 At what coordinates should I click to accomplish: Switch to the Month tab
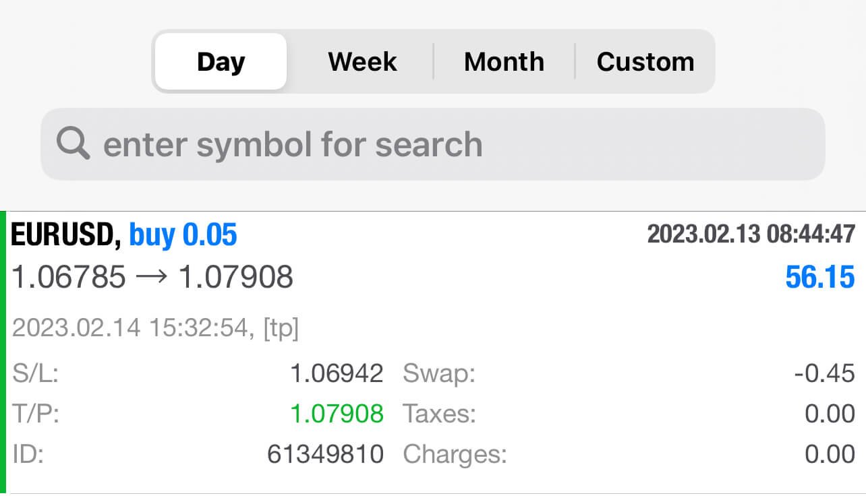504,61
